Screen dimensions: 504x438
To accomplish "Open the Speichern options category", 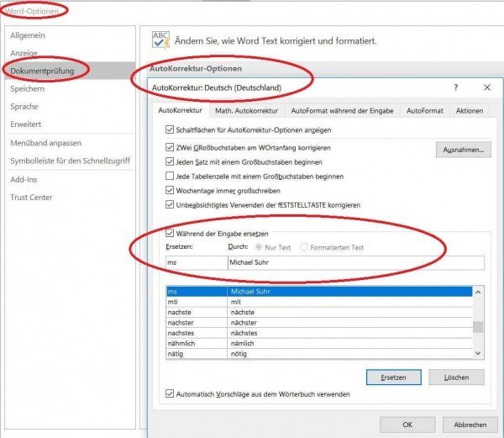I will 28,89.
